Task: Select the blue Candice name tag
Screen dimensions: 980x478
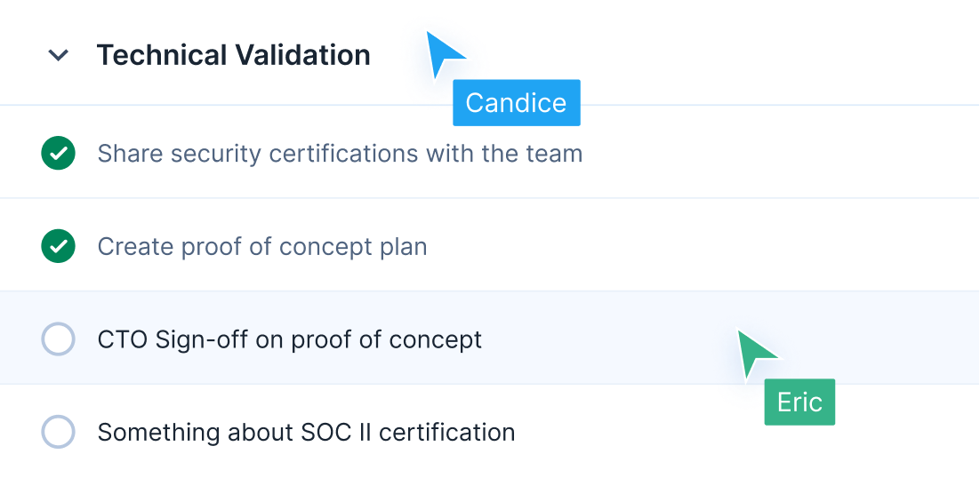Action: (x=516, y=103)
